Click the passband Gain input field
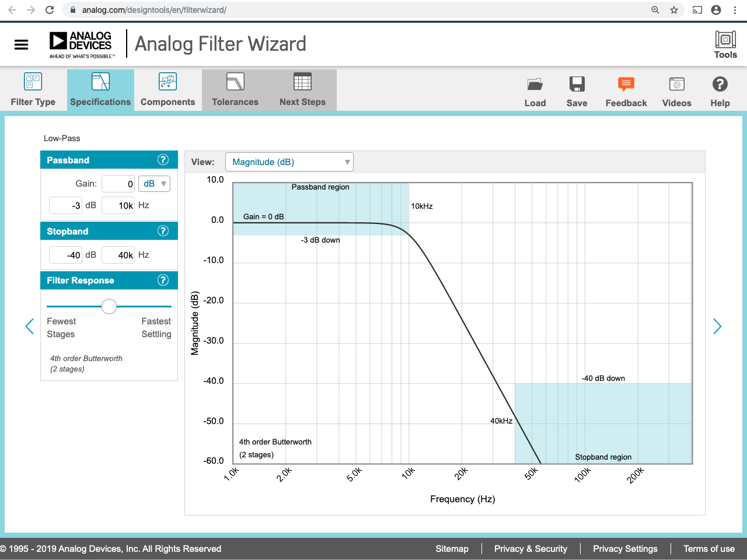Viewport: 747px width, 560px height. 118,184
